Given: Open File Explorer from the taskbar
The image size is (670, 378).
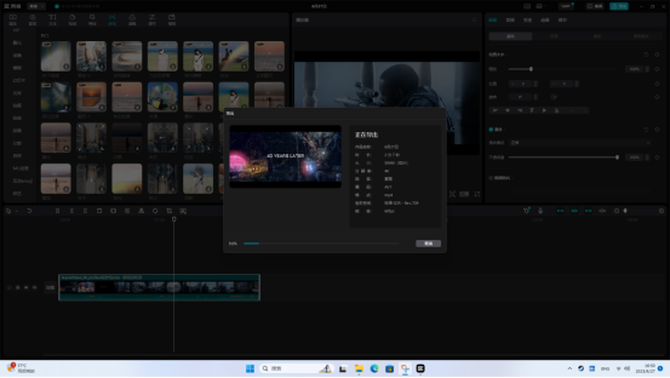Looking at the screenshot, I should pos(359,369).
